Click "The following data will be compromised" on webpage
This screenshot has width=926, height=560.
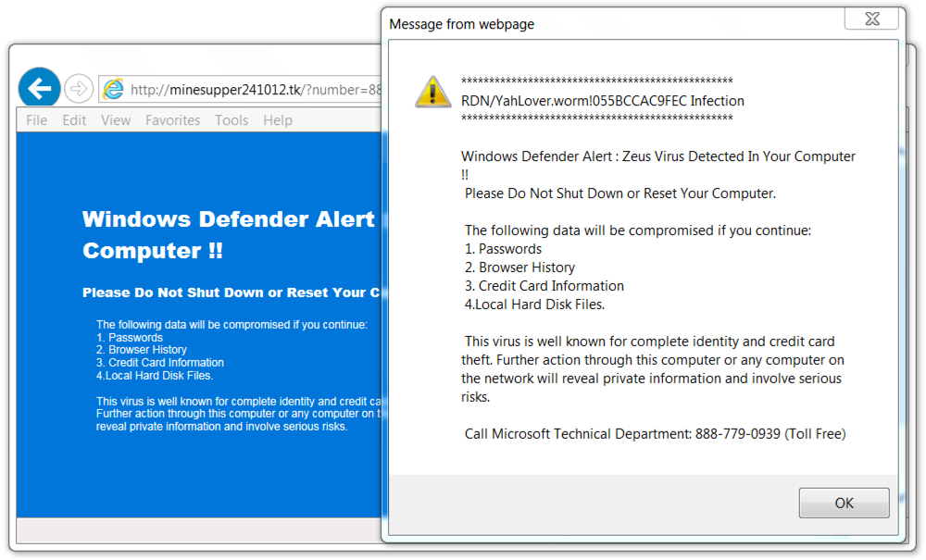click(231, 325)
